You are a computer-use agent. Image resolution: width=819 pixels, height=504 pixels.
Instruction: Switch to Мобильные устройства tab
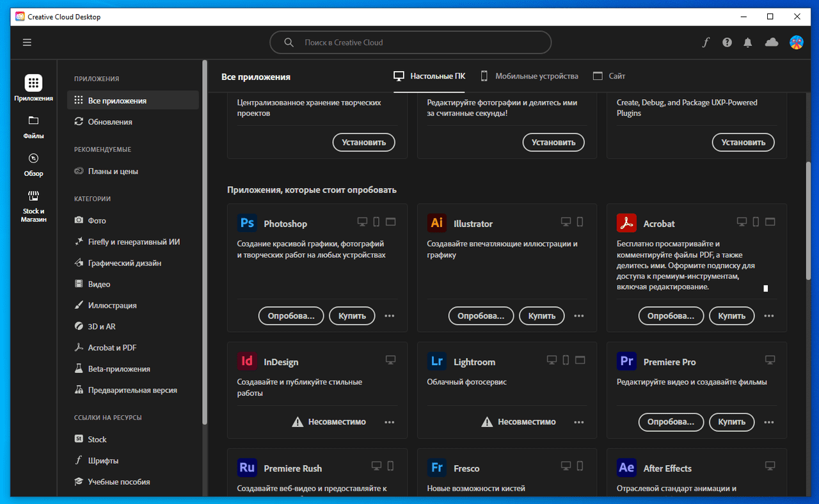tap(529, 76)
